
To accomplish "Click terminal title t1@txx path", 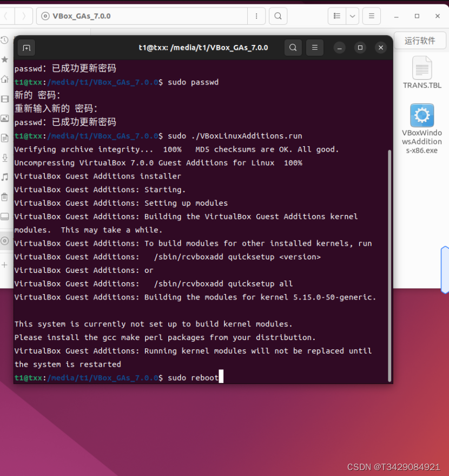I will pos(203,48).
